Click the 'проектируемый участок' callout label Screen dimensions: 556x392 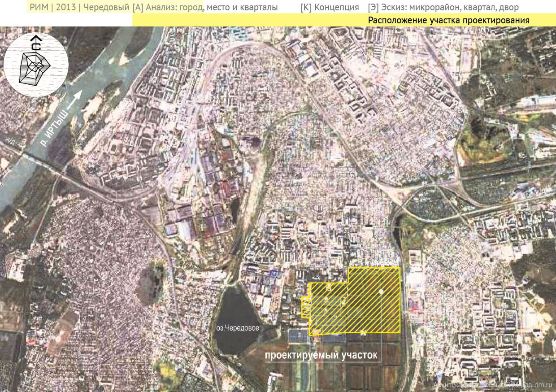pos(322,355)
